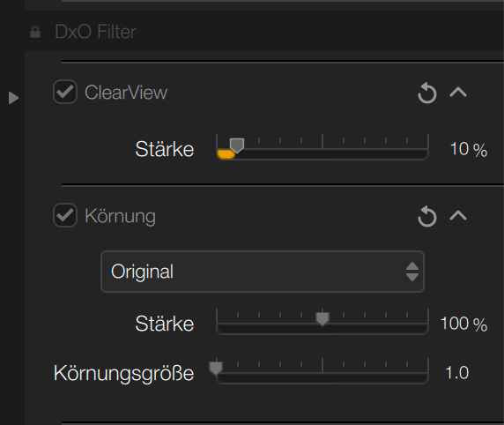This screenshot has width=504, height=425.
Task: Click the dropdown up-down arrows next to Original
Action: click(x=412, y=272)
